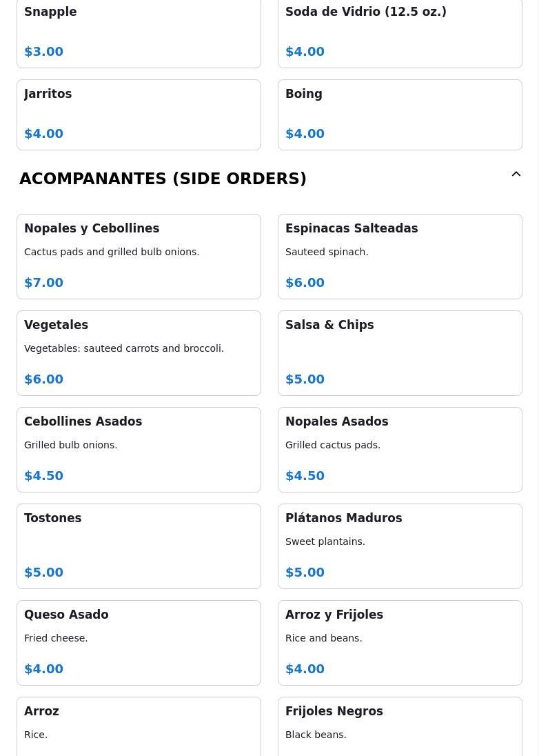Select the Tostones item
This screenshot has height=756, width=539.
139,546
